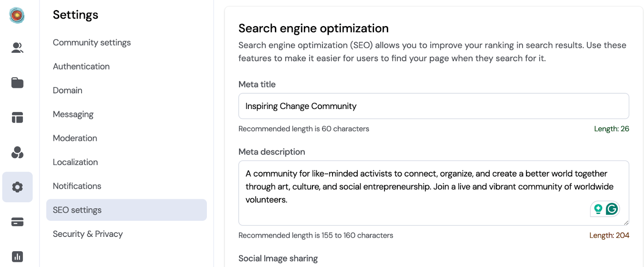Image resolution: width=644 pixels, height=267 pixels.
Task: Click the green lightbulb suggestion icon
Action: click(x=598, y=209)
